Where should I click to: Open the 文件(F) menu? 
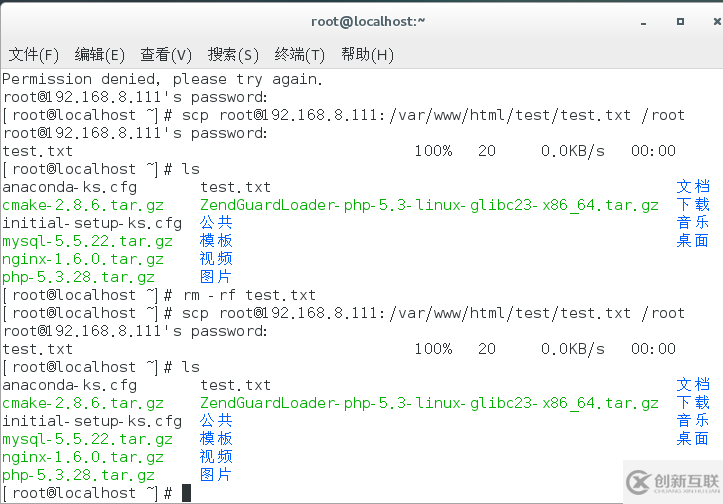(x=33, y=54)
